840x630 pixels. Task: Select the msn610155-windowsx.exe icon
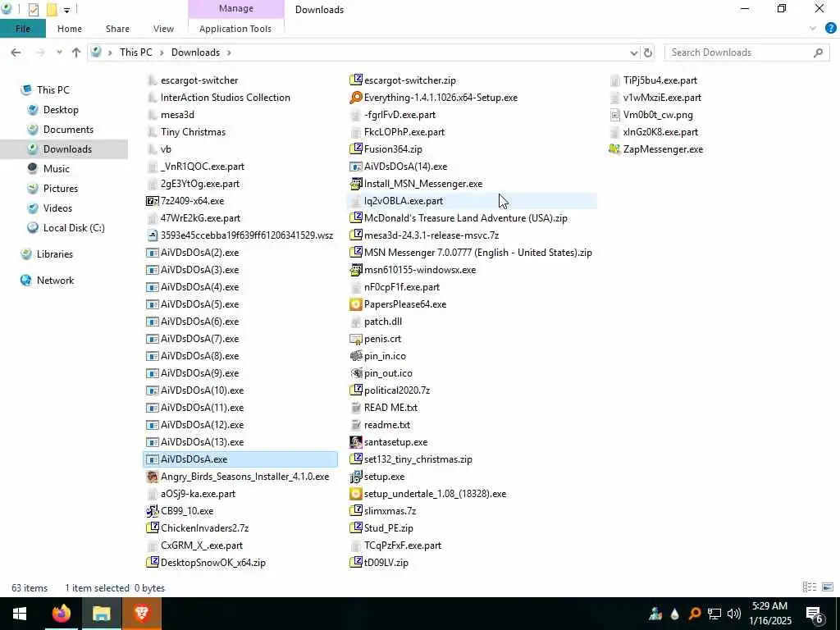[356, 270]
